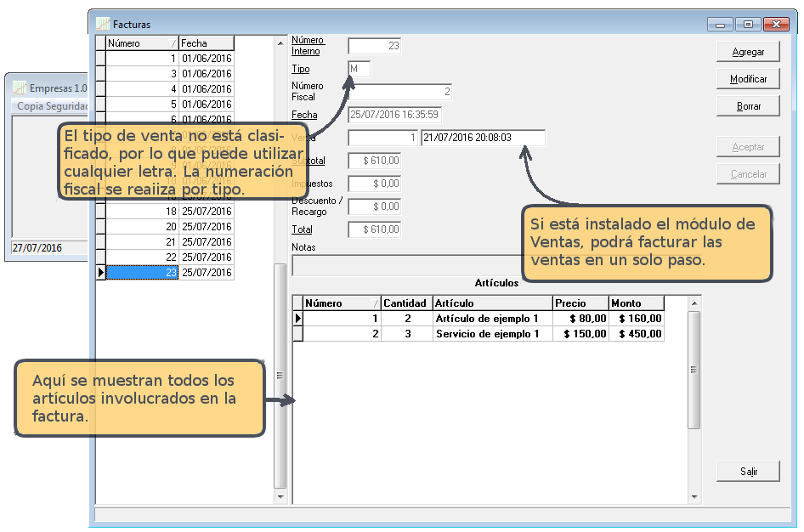Sort articles grid by Número header
Viewport: 804px width, 532px height.
click(x=342, y=303)
